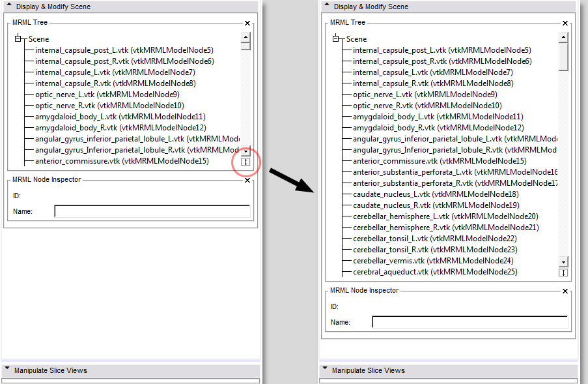
Task: Expand the left Manipulate Slice Views panel
Action: pyautogui.click(x=8, y=370)
